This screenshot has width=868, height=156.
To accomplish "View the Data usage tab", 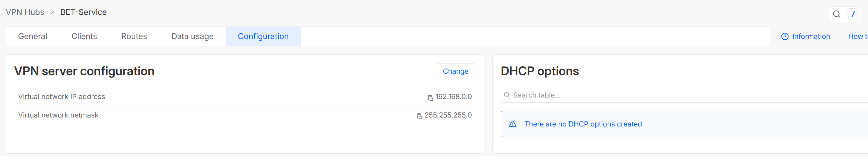I will click(192, 36).
